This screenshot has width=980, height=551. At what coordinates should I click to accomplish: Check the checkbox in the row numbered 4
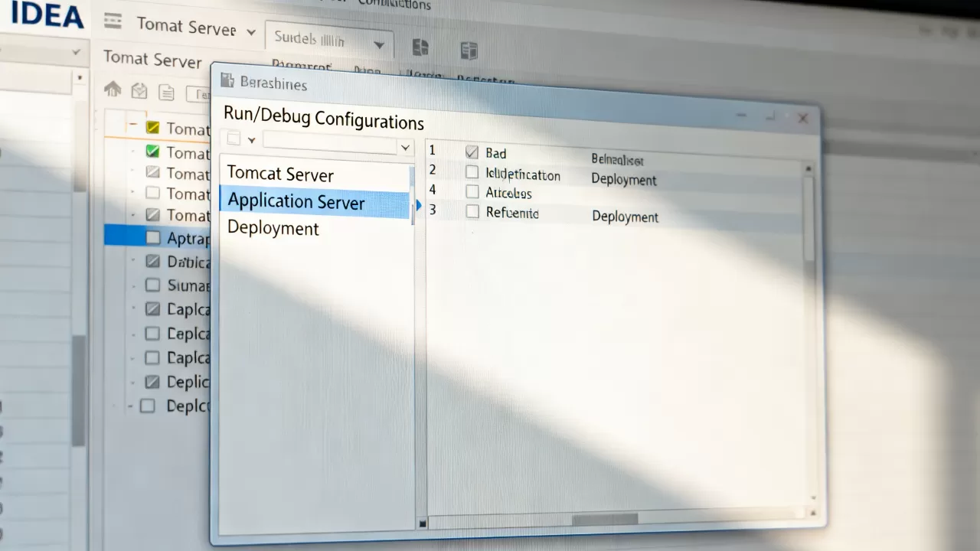[472, 191]
